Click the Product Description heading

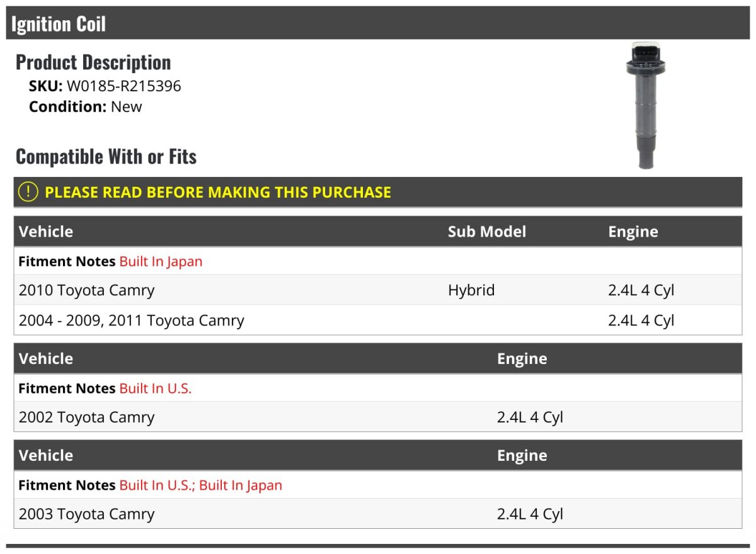[x=93, y=62]
